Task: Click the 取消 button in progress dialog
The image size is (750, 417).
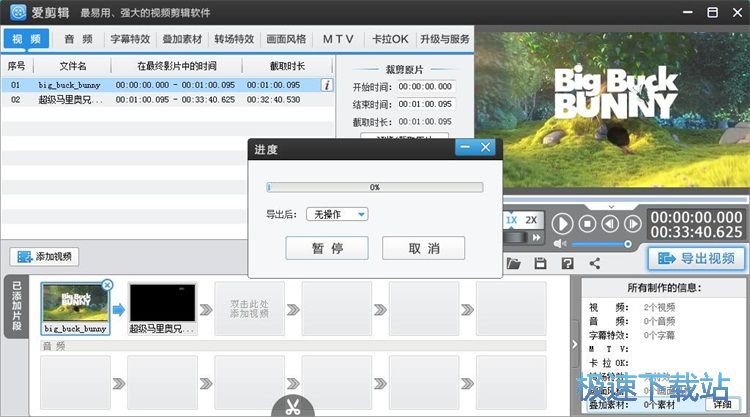Action: 423,248
